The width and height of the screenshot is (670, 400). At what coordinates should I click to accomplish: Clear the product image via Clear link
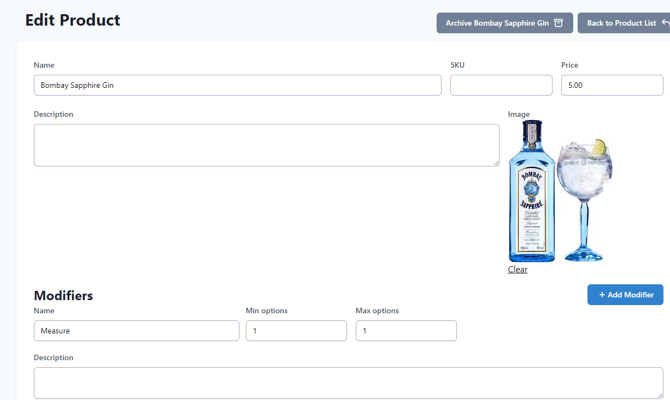pyautogui.click(x=517, y=270)
